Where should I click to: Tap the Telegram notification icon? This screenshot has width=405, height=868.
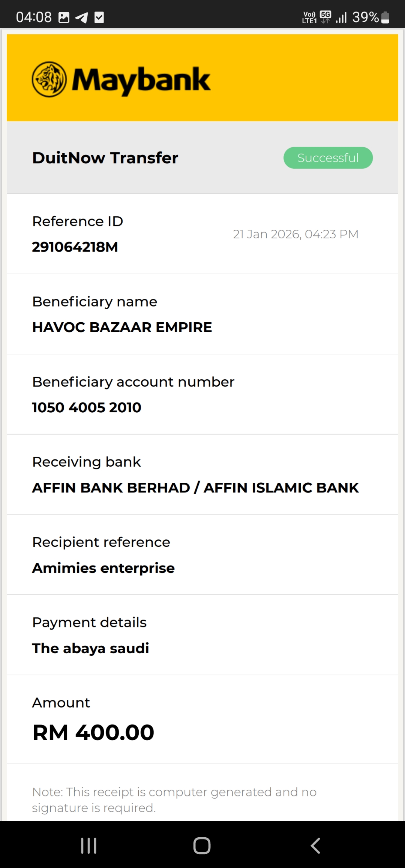(x=81, y=17)
